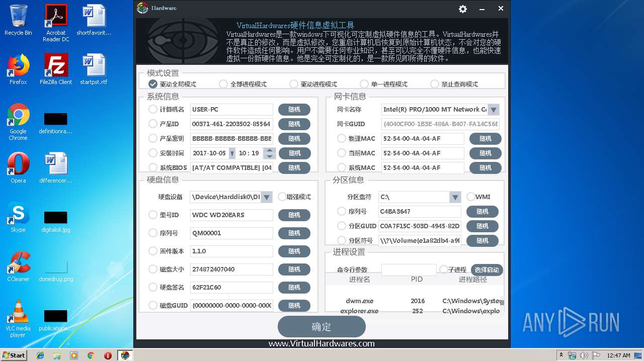
Task: Click the 命令行参数 input field
Action: point(409,270)
